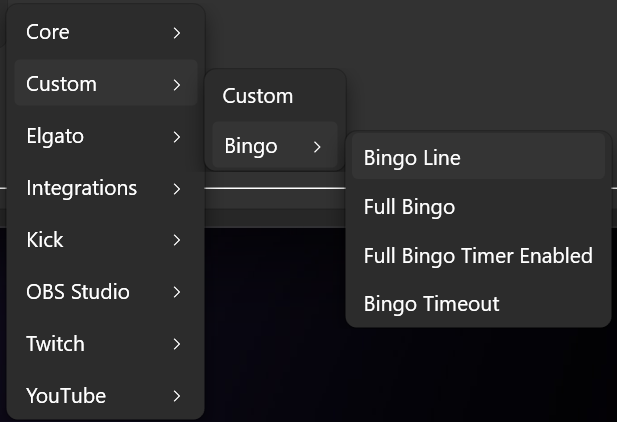
Task: Expand the arrow next to Elgato
Action: click(177, 136)
